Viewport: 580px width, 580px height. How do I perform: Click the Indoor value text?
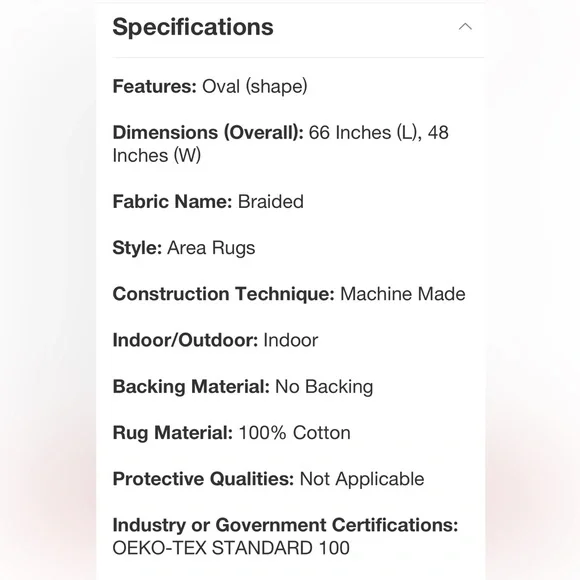coord(290,341)
